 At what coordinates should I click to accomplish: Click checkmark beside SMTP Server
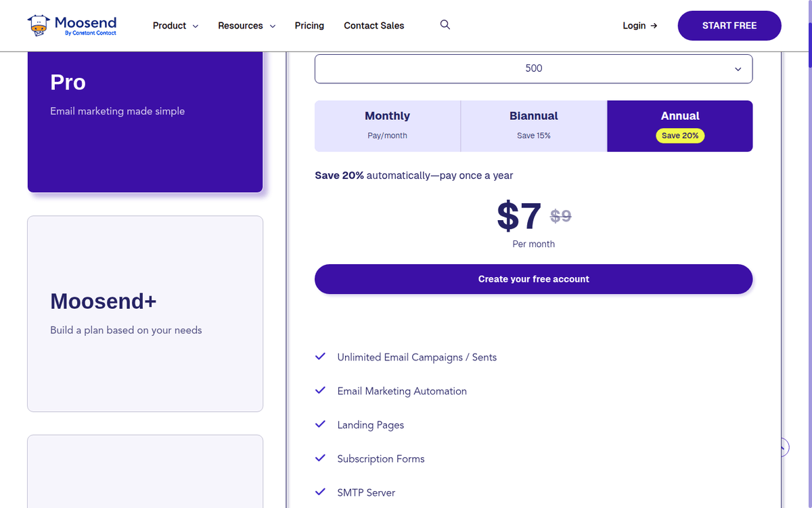(321, 492)
